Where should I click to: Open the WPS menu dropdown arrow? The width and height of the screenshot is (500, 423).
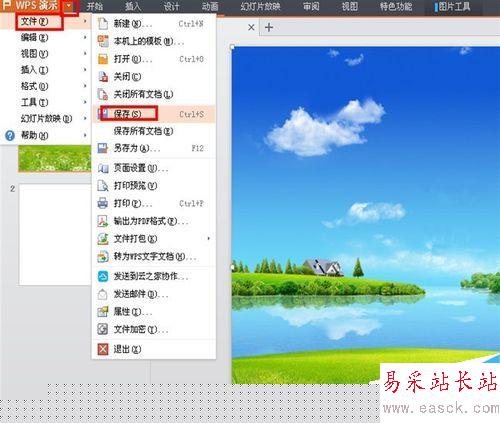[69, 6]
